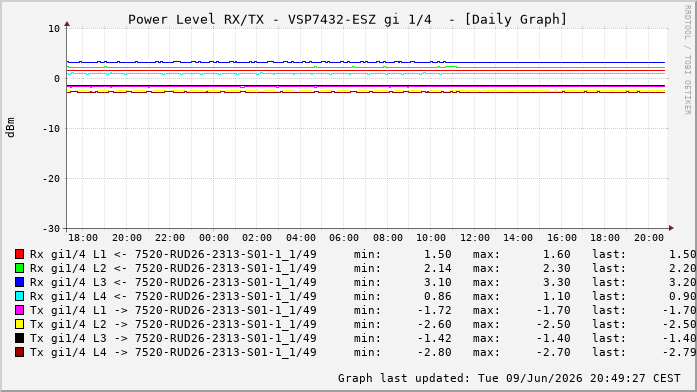The width and height of the screenshot is (697, 392).
Task: Click the 12:00 x-axis time label
Action: click(x=475, y=238)
